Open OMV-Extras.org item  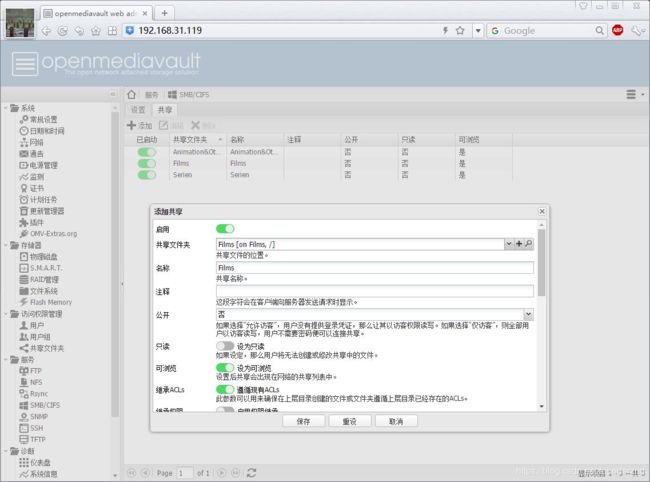coord(49,234)
